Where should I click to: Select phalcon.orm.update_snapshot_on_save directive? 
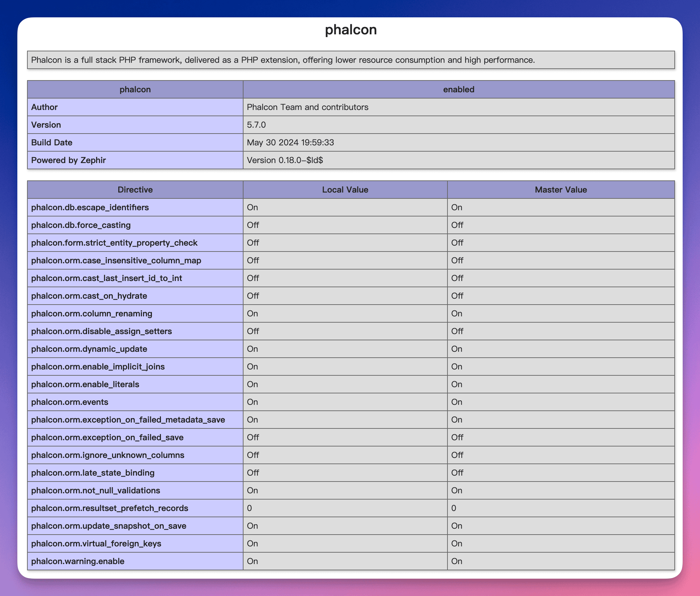point(109,526)
